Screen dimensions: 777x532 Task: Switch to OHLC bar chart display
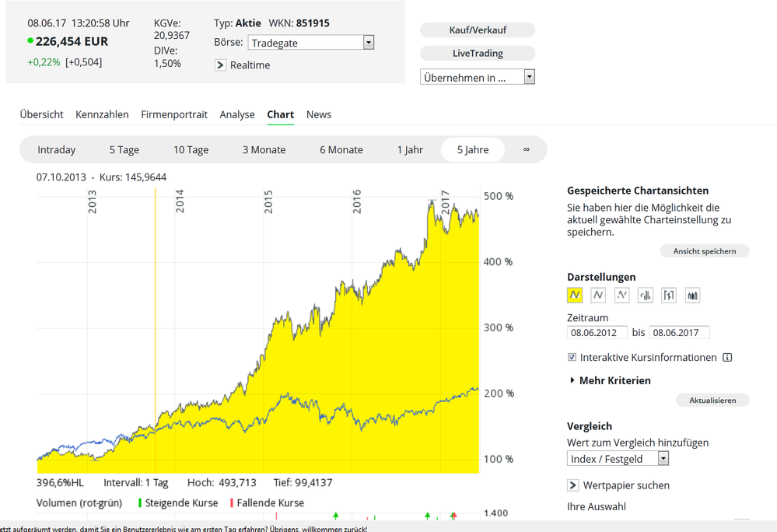(x=668, y=295)
